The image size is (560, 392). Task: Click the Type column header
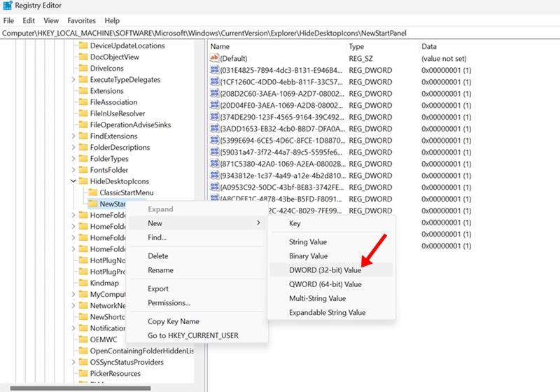pyautogui.click(x=382, y=46)
